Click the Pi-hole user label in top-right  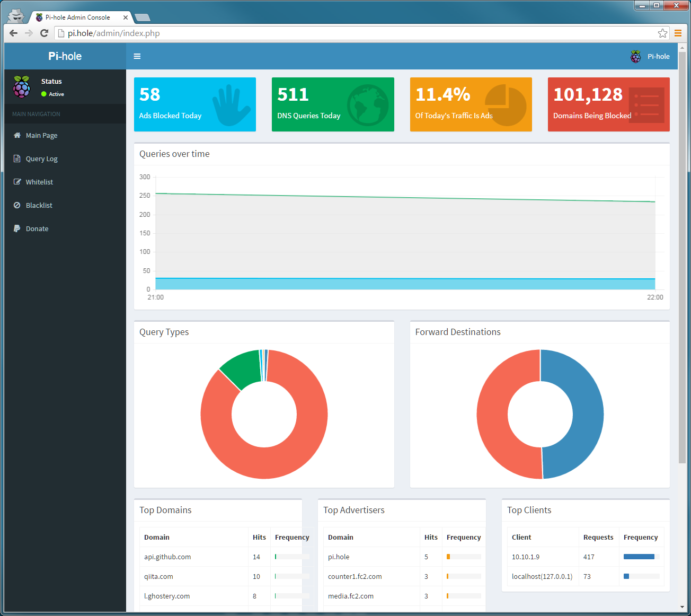point(659,56)
